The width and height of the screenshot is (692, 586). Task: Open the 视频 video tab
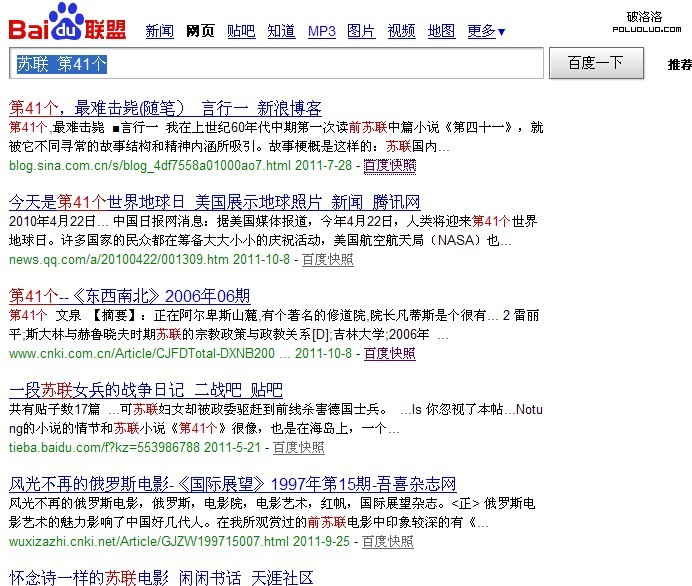[401, 31]
